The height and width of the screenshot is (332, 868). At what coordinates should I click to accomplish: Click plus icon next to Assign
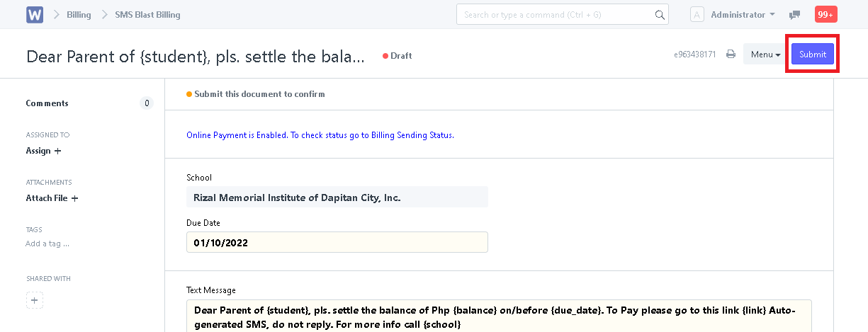point(57,151)
